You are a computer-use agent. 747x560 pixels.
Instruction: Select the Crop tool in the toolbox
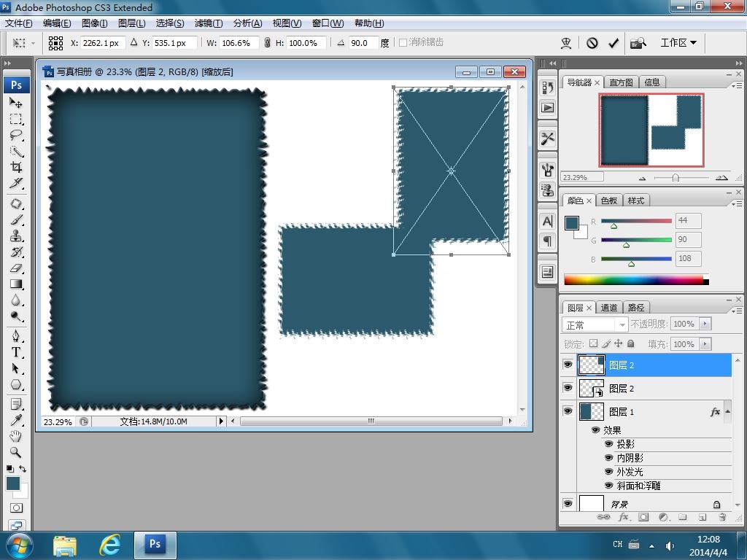[x=16, y=167]
